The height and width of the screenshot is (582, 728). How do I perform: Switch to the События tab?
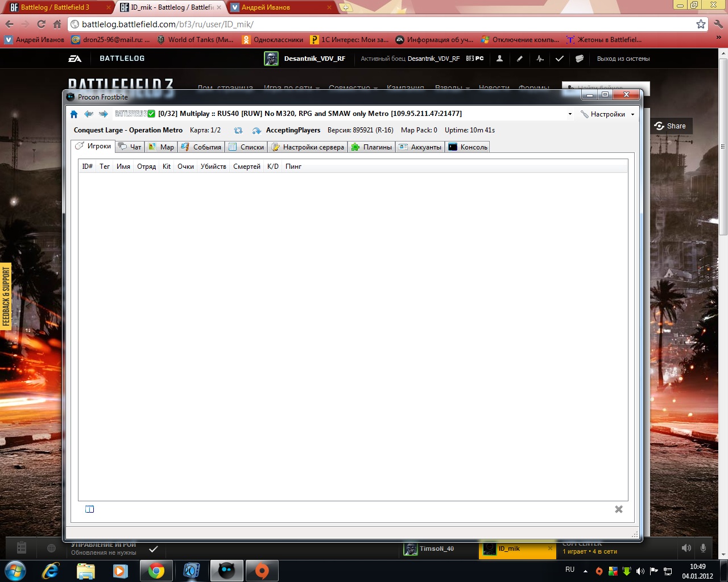pos(201,147)
